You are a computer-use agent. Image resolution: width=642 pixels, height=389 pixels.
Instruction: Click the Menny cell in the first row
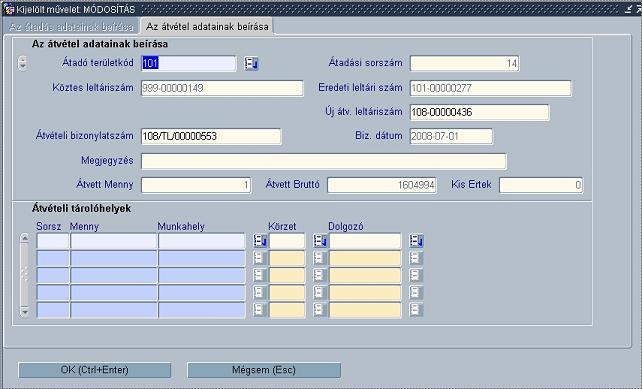tap(113, 241)
